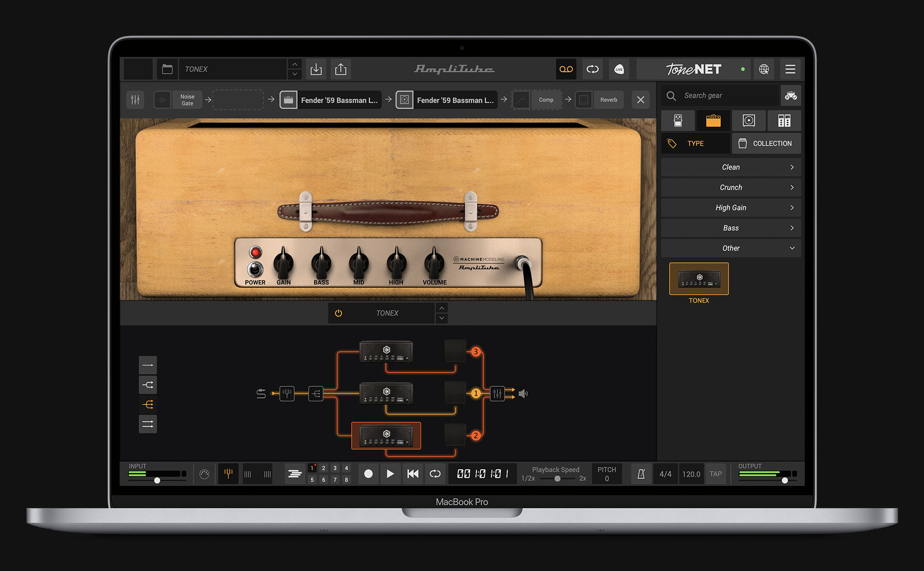Expand the High Gain category
This screenshot has width=924, height=571.
[730, 208]
